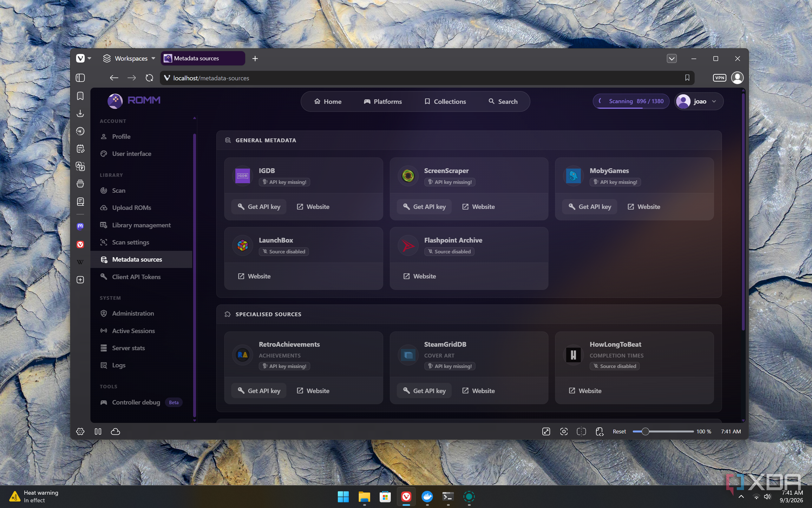Toggle page actions icon in status bar
This screenshot has width=812, height=508.
tap(599, 431)
